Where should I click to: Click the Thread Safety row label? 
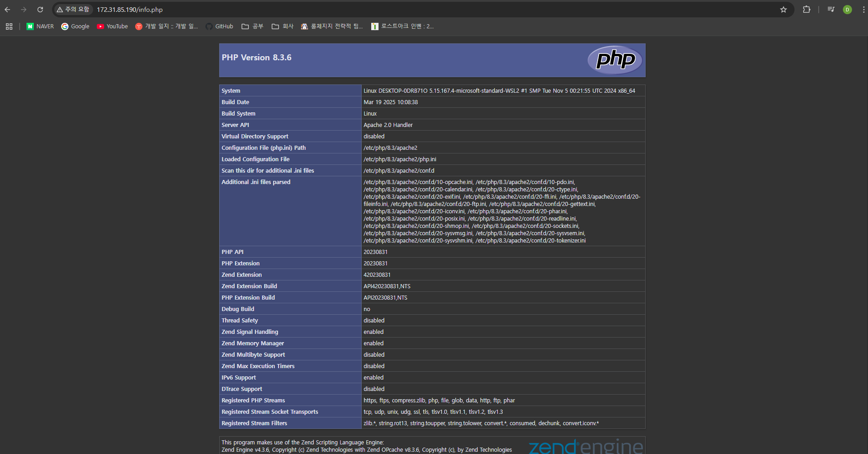pyautogui.click(x=240, y=321)
